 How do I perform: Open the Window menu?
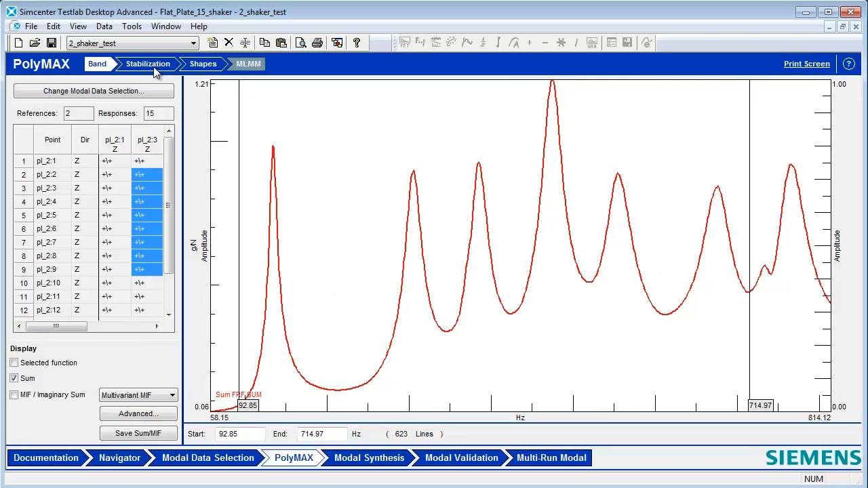coord(166,26)
